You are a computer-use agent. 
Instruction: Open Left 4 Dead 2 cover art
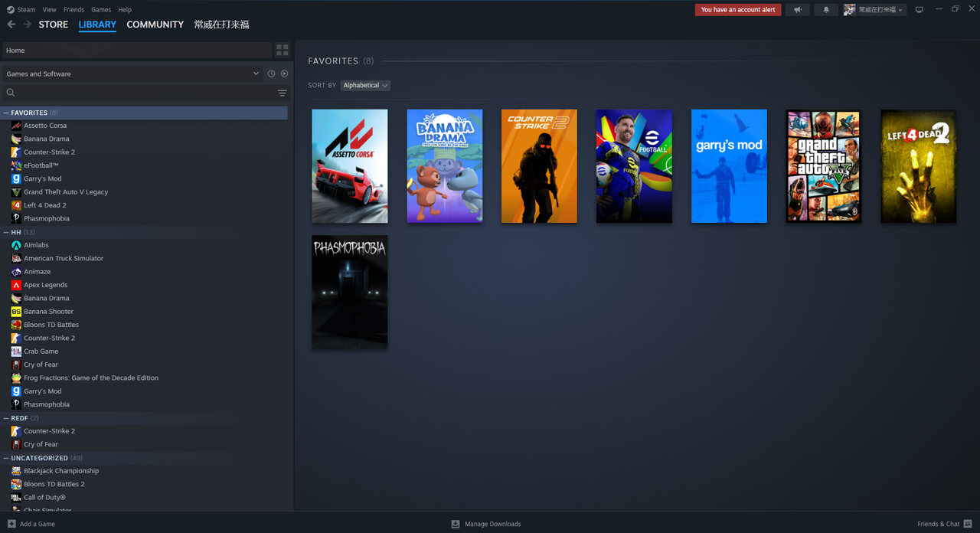click(x=919, y=166)
